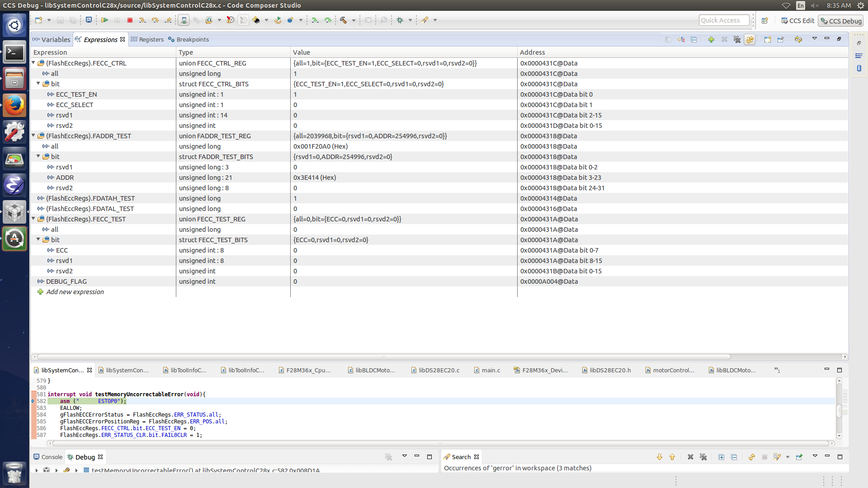Click the red Terminate button

pos(130,20)
